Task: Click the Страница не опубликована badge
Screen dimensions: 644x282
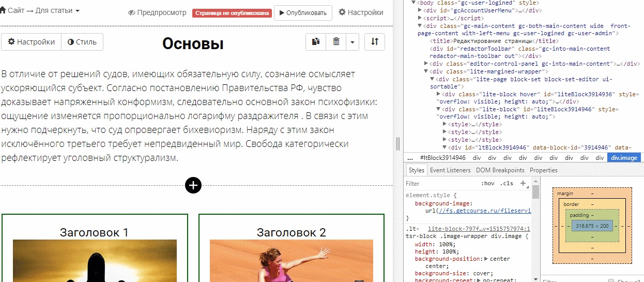Action: pyautogui.click(x=232, y=13)
